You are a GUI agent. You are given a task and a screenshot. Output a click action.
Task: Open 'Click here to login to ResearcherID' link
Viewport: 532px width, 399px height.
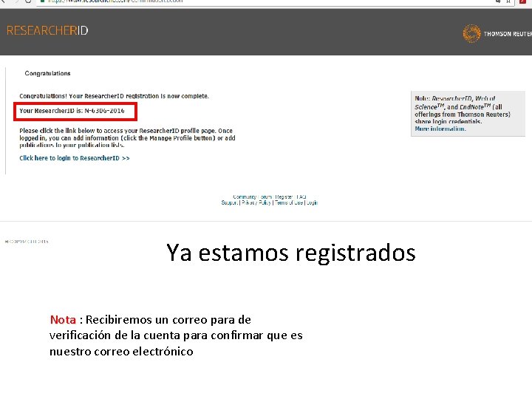[75, 158]
